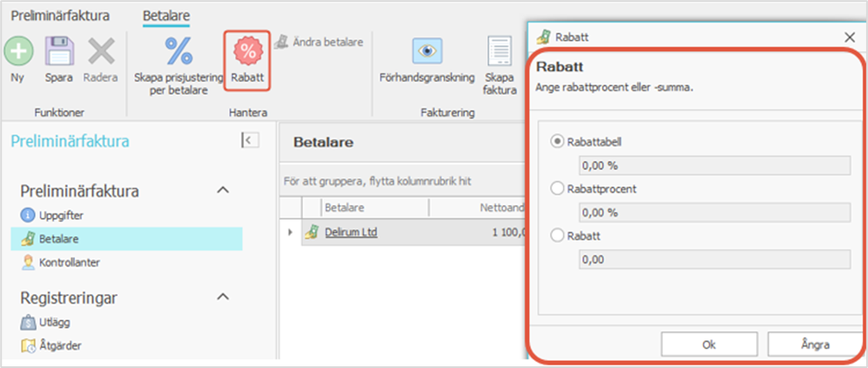Click the Radera X icon
Screen dimensions: 868x368
tap(100, 52)
